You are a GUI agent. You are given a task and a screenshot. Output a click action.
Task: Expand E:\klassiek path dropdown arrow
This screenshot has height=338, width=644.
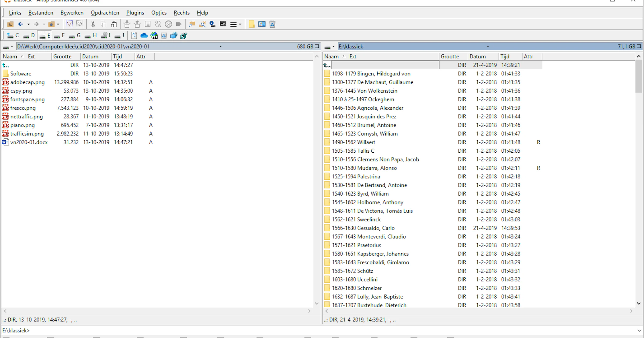[488, 46]
